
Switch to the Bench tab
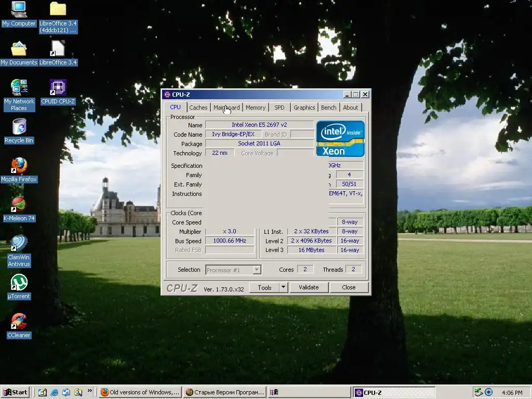tap(328, 108)
